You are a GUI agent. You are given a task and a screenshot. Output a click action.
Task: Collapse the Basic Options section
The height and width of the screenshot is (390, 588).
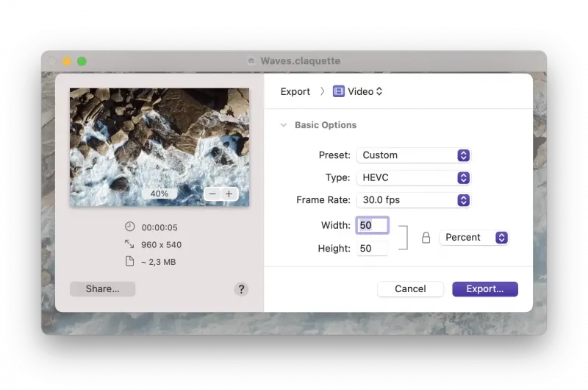click(x=284, y=125)
